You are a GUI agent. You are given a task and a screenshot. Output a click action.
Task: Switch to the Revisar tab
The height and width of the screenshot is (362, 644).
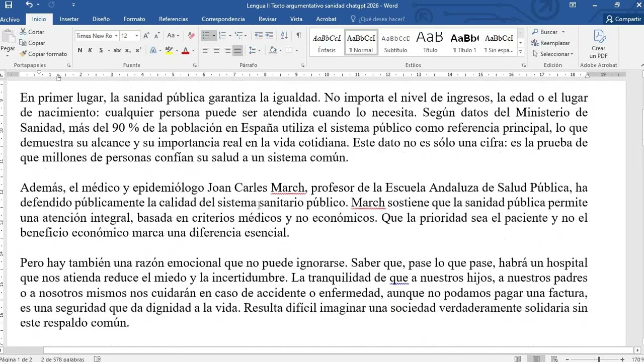click(268, 19)
